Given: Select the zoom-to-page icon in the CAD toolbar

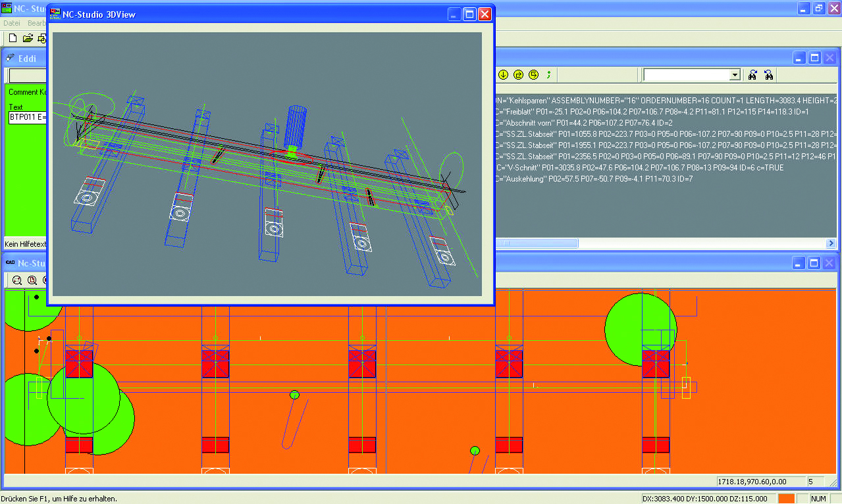Looking at the screenshot, I should [32, 280].
